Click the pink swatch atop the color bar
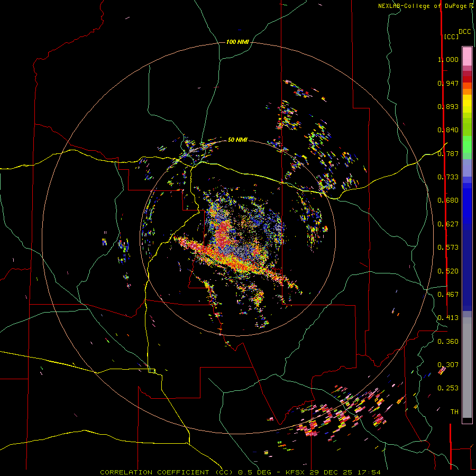The height and width of the screenshot is (476, 476). [x=467, y=57]
